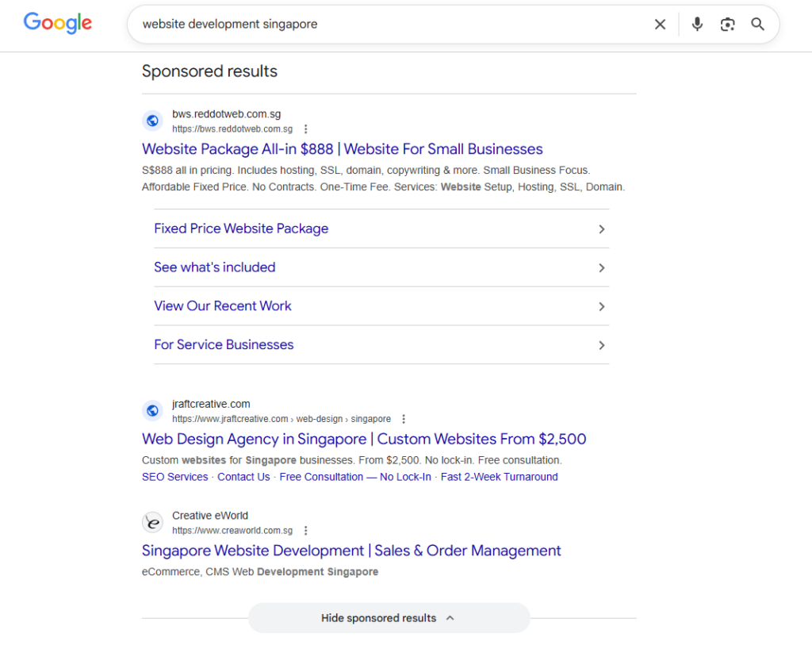Open the Fast 2-Week Turnaround sitelink
This screenshot has width=812, height=649.
tap(500, 477)
